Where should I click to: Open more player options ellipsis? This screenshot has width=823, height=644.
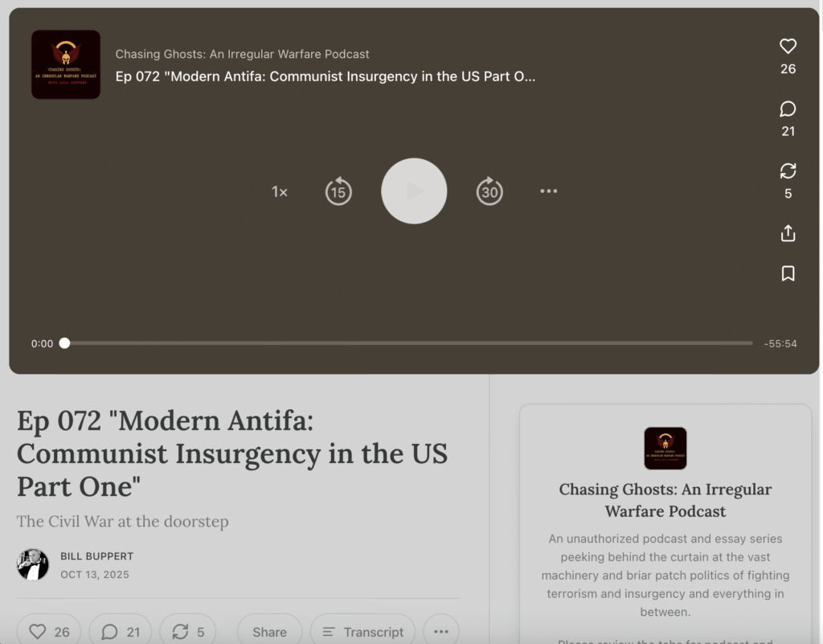point(549,191)
